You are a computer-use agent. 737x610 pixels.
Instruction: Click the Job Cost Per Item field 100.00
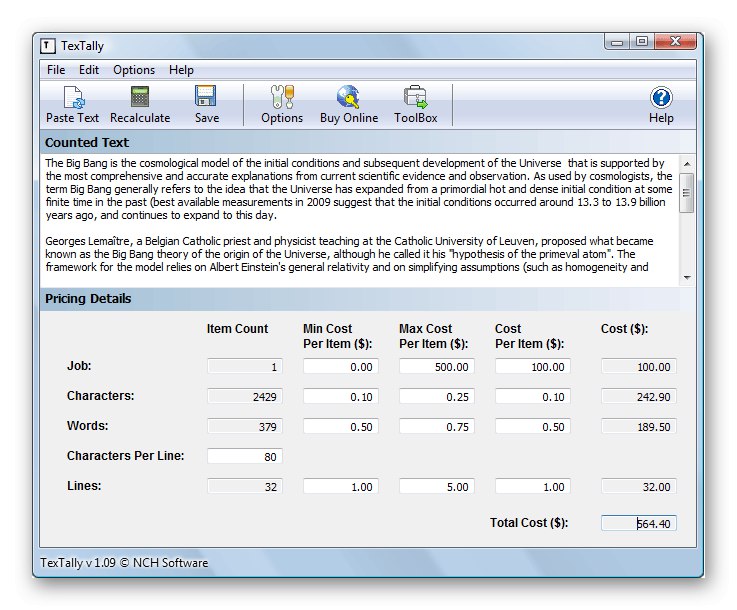(532, 367)
